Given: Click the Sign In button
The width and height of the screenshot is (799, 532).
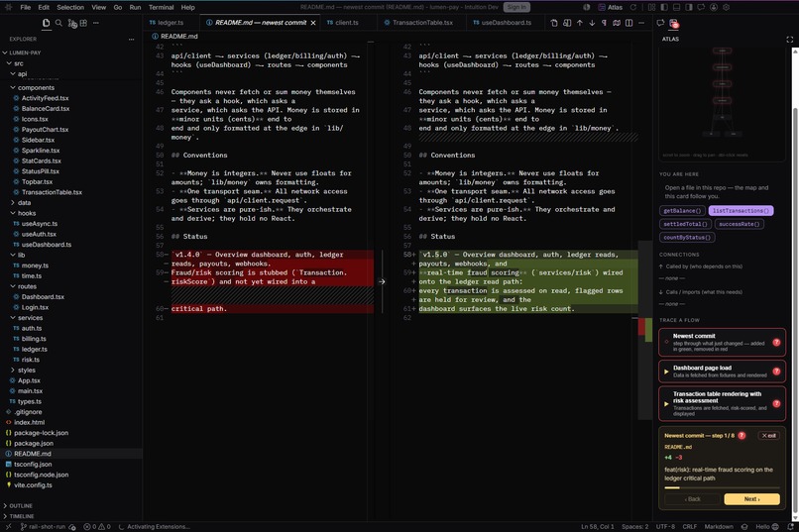Looking at the screenshot, I should point(516,7).
